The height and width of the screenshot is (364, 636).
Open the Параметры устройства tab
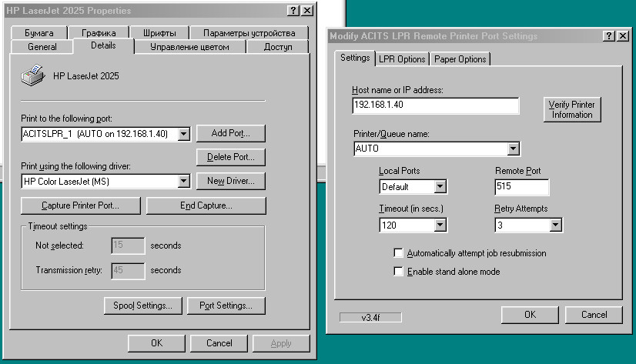[249, 33]
